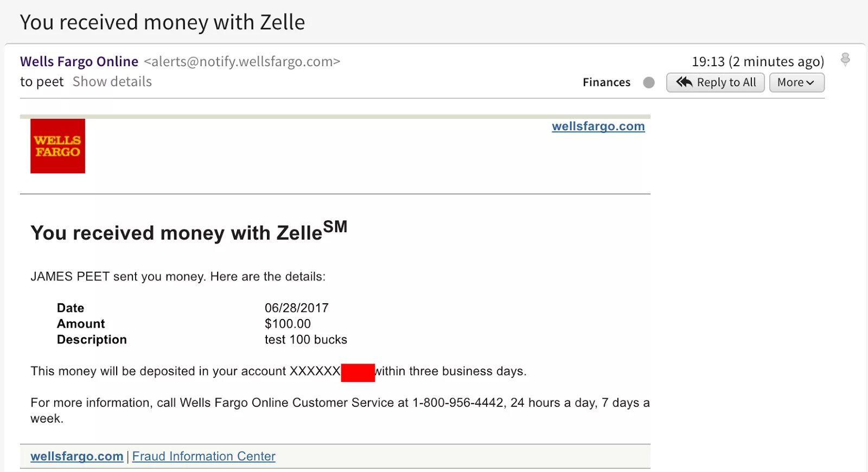The height and width of the screenshot is (472, 868).
Task: Open the wellsfargo.com link in the footer
Action: [x=77, y=456]
